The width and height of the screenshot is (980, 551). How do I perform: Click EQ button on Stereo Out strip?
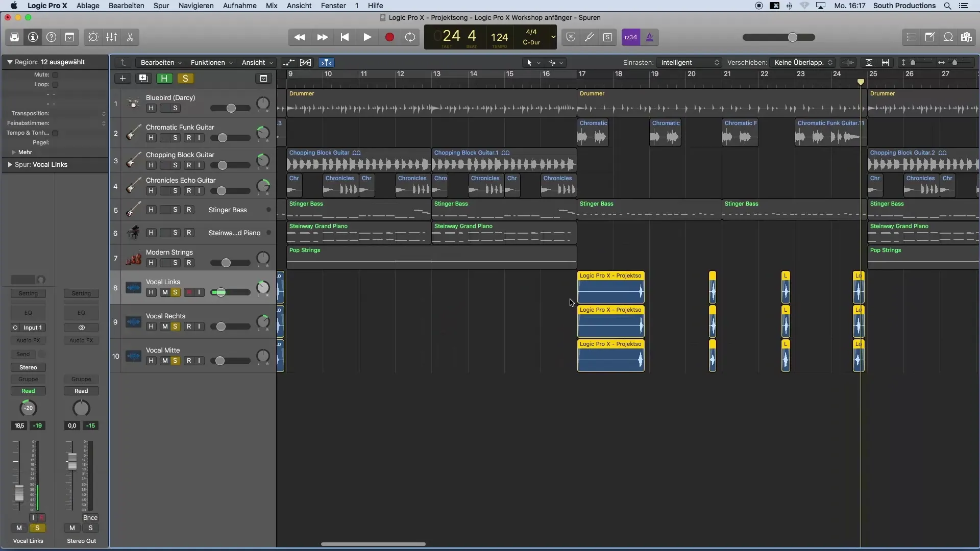point(81,313)
